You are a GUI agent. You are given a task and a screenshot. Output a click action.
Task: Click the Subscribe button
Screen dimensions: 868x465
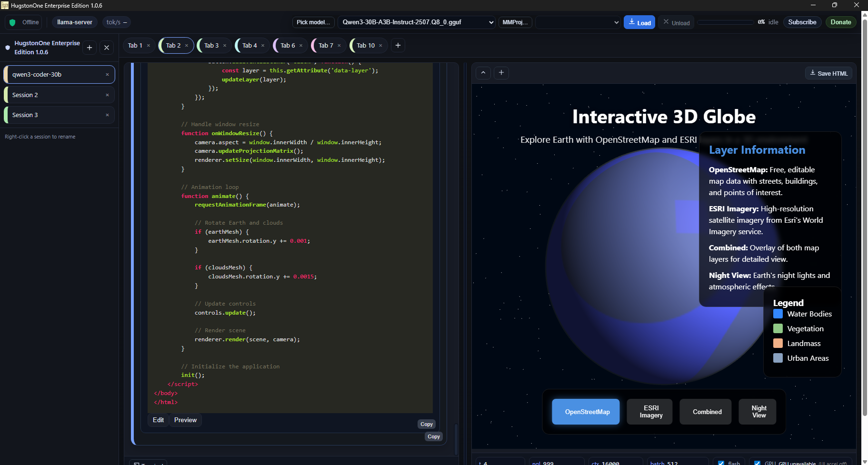click(x=802, y=22)
